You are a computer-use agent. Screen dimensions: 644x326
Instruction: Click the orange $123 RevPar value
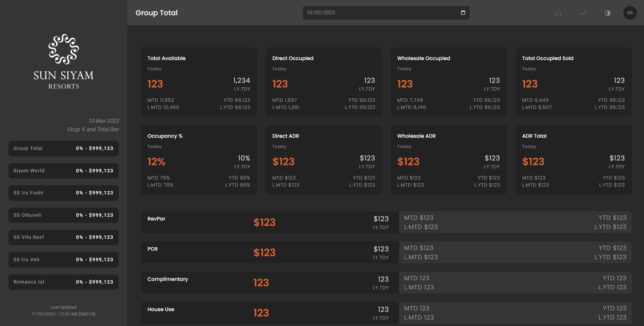point(265,223)
